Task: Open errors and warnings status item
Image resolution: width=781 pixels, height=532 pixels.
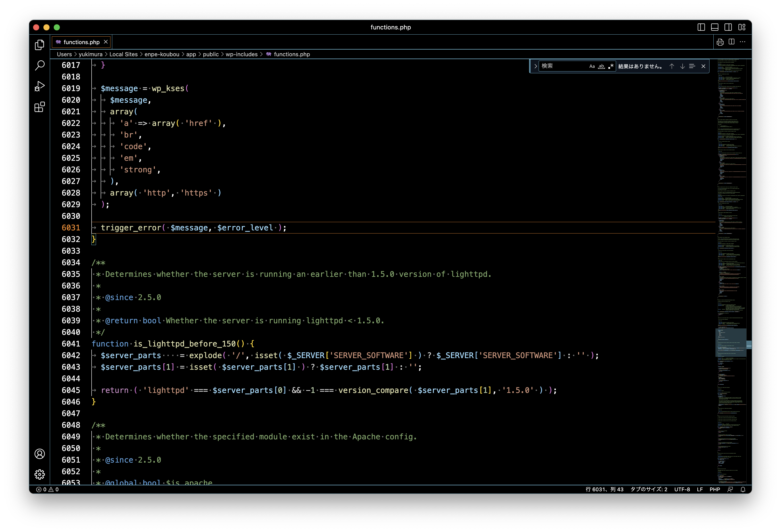Action: coord(47,489)
